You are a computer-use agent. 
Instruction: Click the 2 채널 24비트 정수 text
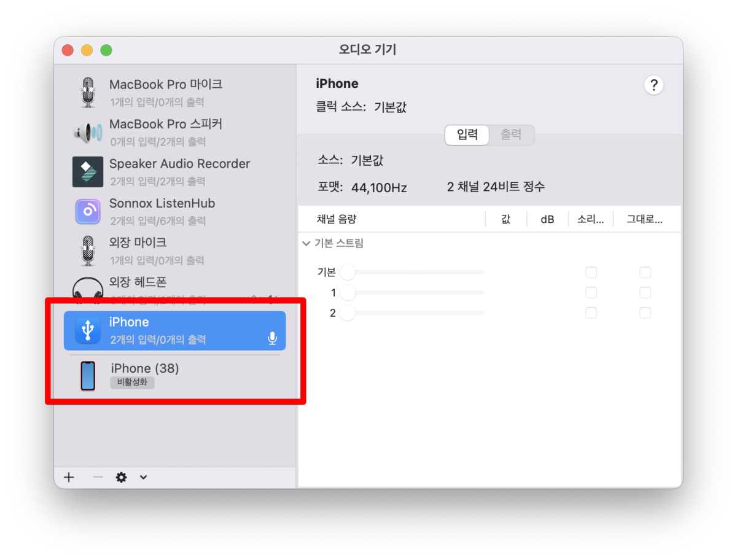[496, 187]
